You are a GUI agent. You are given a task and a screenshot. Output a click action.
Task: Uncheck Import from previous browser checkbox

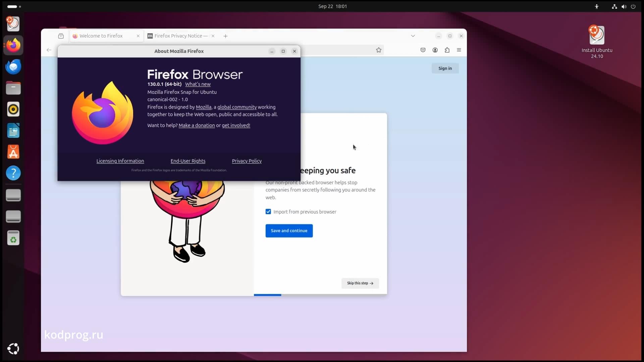pyautogui.click(x=268, y=212)
